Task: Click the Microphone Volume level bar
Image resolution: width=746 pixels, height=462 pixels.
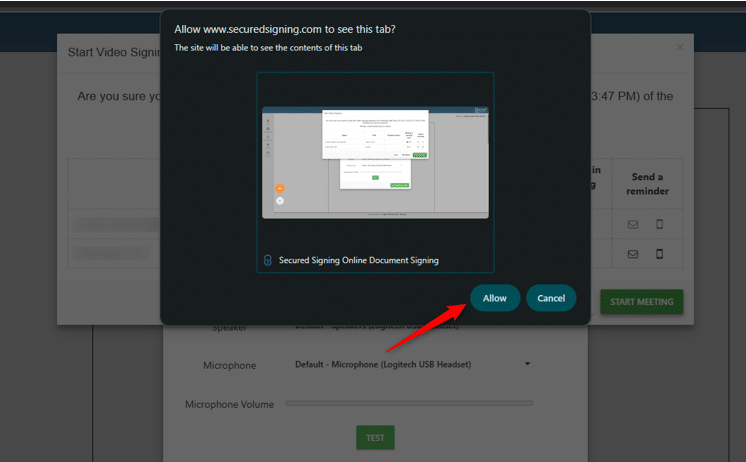Action: click(x=409, y=404)
